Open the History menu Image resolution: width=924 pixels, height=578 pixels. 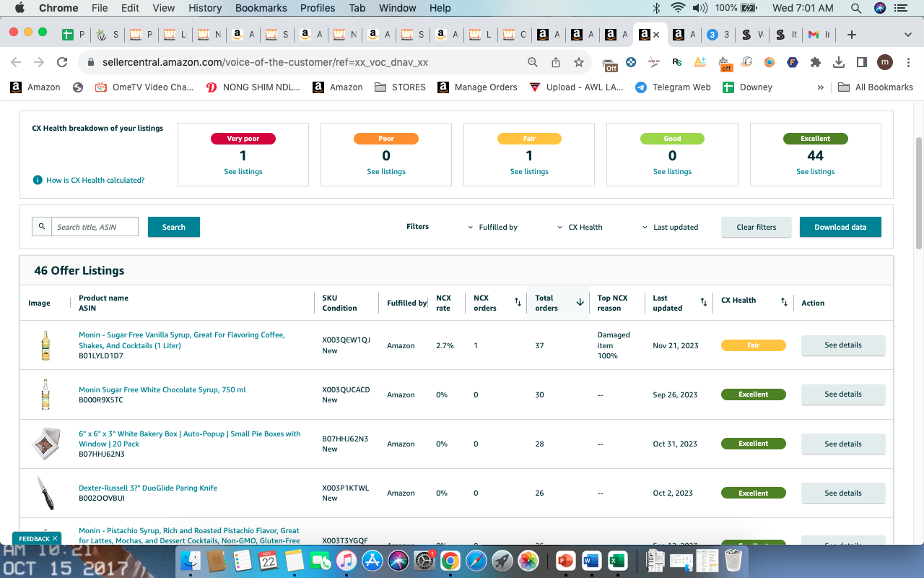[x=205, y=9]
